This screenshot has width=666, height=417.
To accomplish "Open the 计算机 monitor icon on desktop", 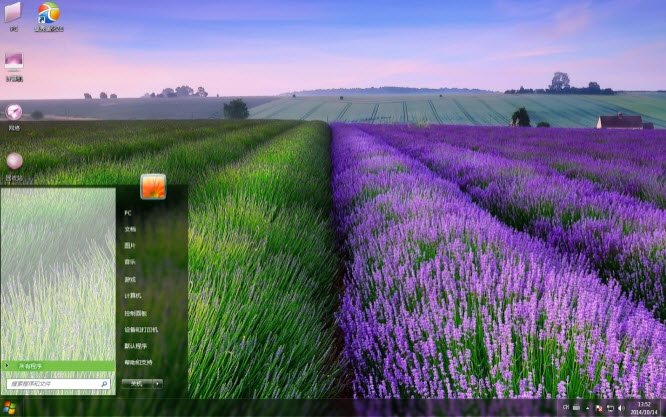I will pyautogui.click(x=14, y=62).
